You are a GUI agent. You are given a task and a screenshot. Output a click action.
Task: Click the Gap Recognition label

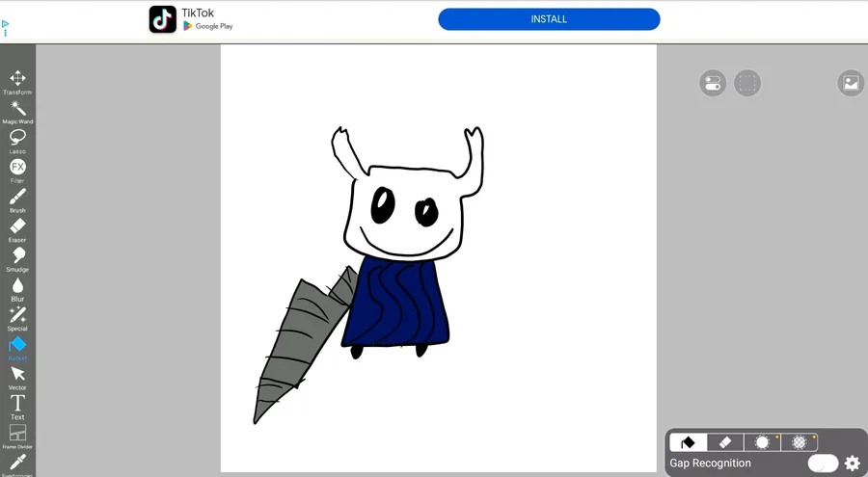710,464
